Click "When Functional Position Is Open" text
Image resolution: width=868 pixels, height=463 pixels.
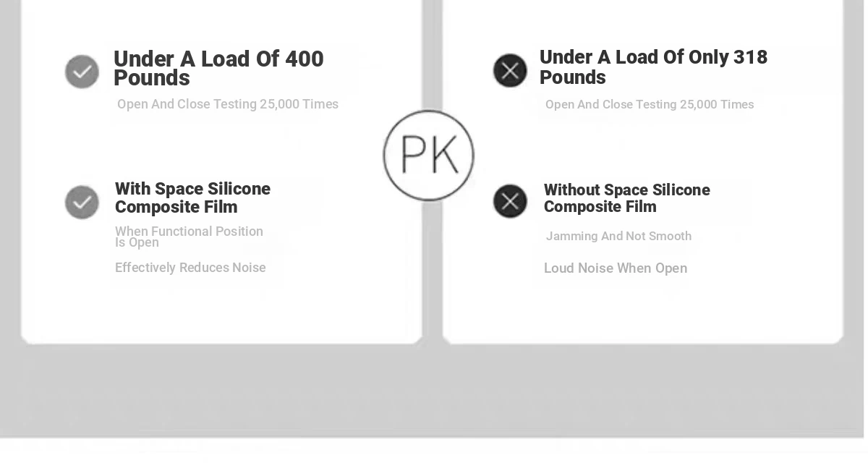point(189,237)
